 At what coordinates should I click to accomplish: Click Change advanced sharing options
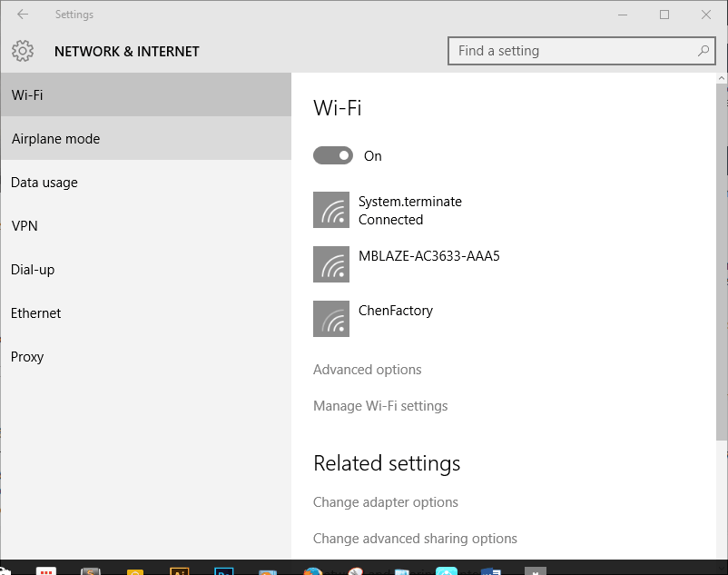pos(415,539)
